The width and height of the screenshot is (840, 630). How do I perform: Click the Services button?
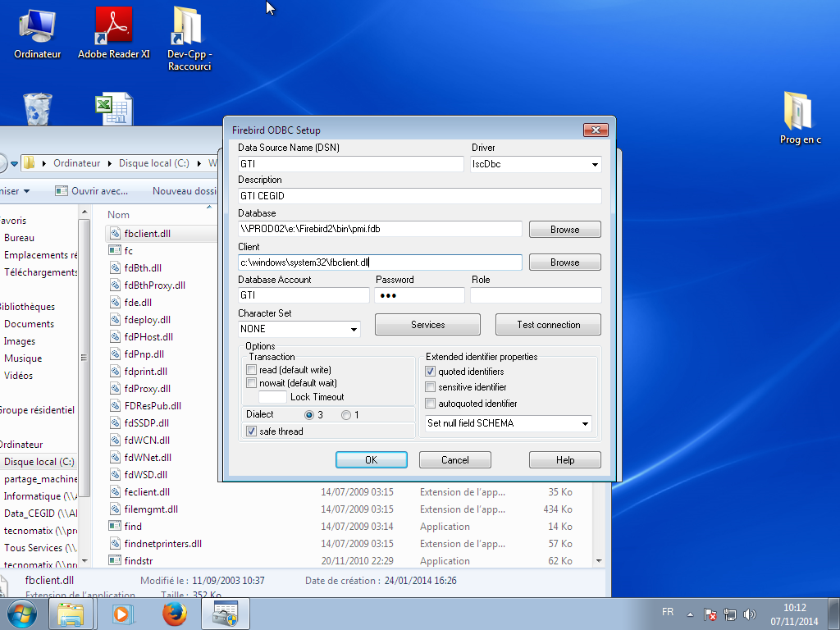pyautogui.click(x=427, y=325)
